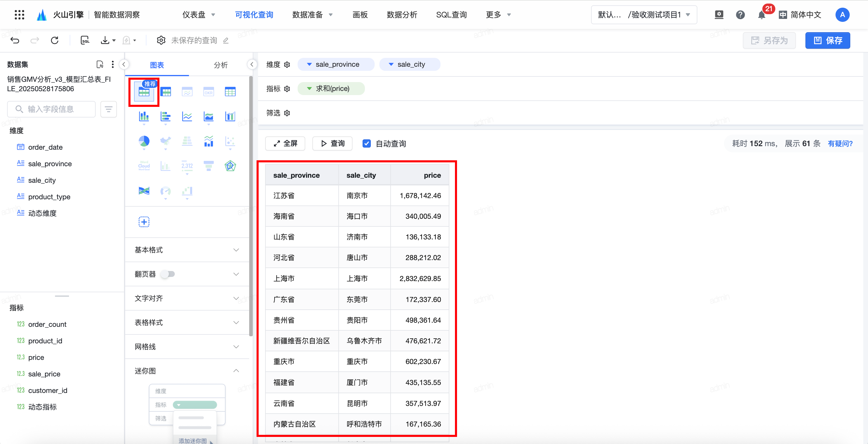Collapse the dataset panel with left chevron
The width and height of the screenshot is (868, 444).
pos(124,65)
